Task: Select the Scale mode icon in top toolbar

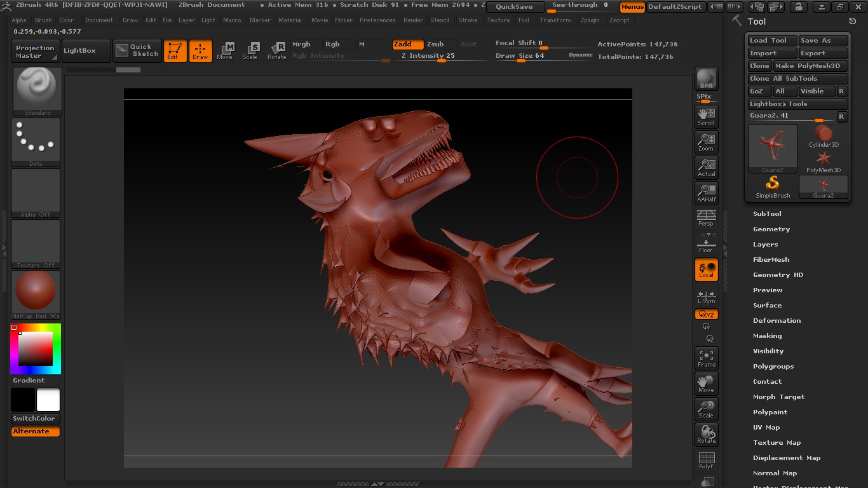Action: click(250, 51)
